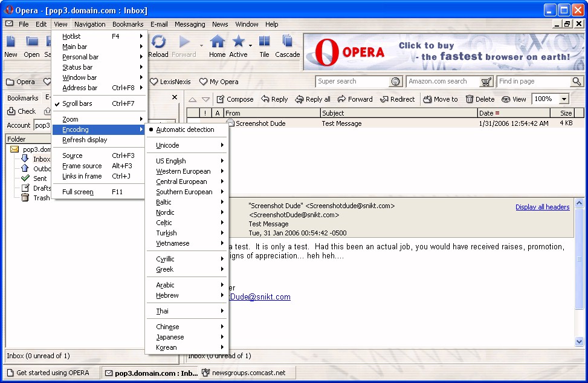Viewport: 588px width, 383px height.
Task: Click the Find in page input field
Action: point(533,81)
